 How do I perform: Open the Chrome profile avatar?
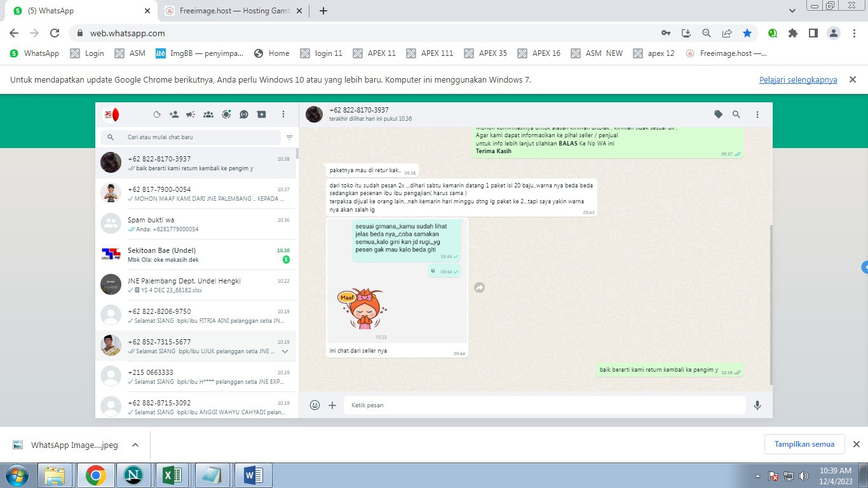pos(835,33)
